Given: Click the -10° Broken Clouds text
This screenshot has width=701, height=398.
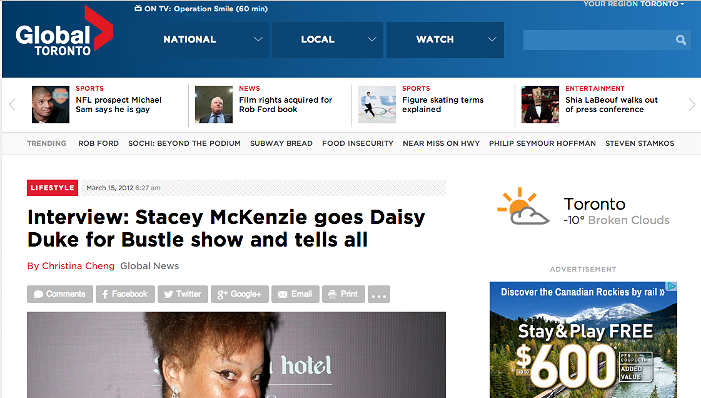Looking at the screenshot, I should (x=617, y=220).
